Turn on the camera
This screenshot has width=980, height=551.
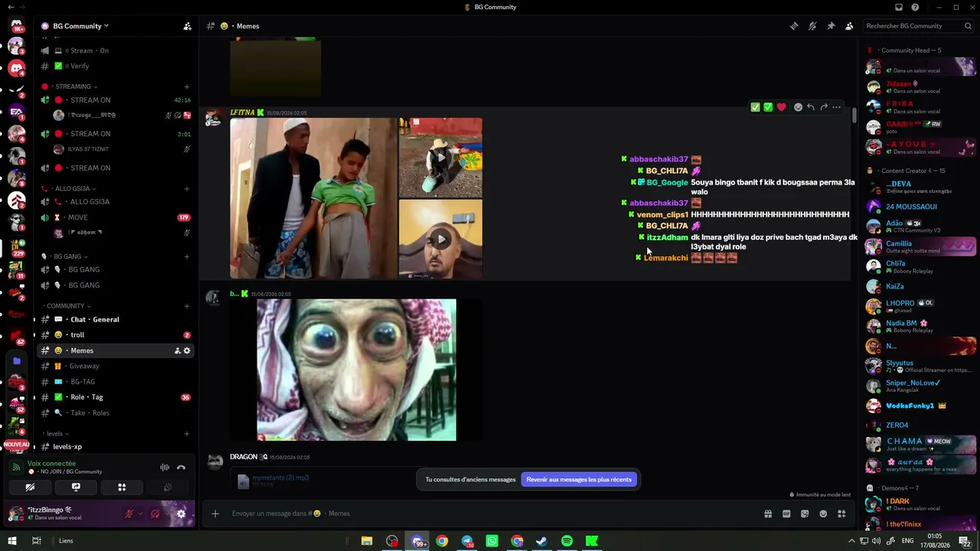coord(30,487)
